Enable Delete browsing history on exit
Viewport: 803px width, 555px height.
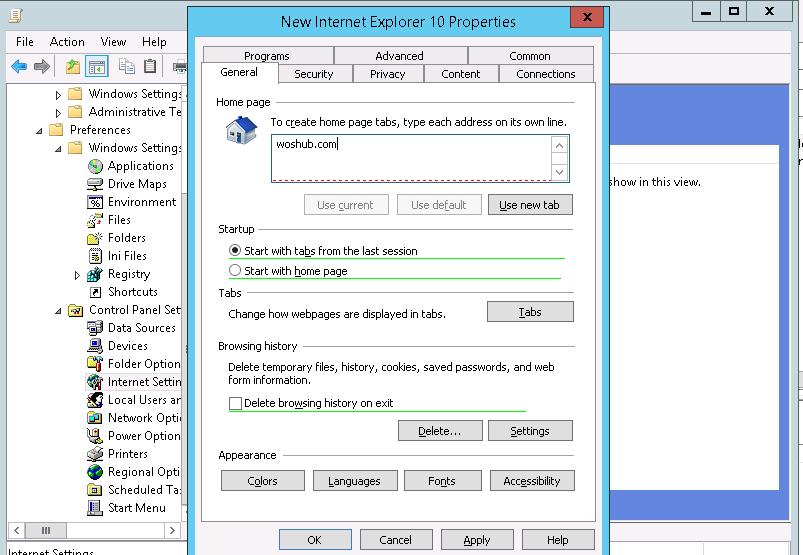[236, 404]
